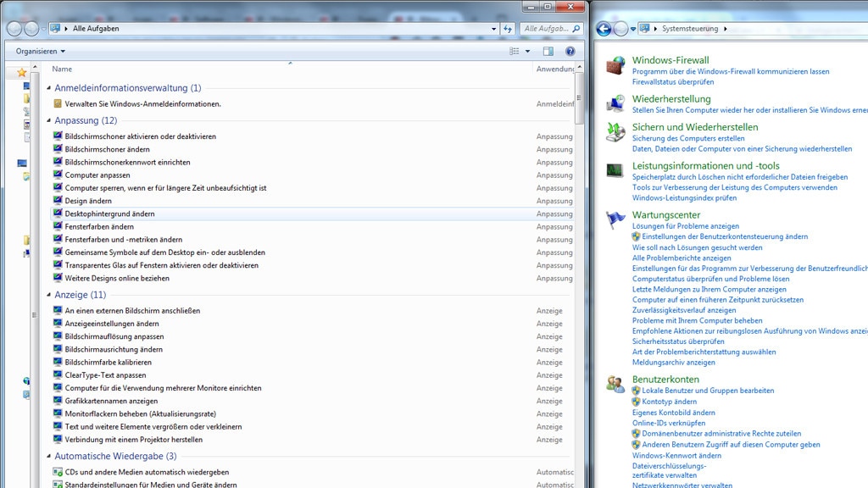
Task: Select Bildschirmschonerkennwort einrichten
Action: tap(127, 162)
